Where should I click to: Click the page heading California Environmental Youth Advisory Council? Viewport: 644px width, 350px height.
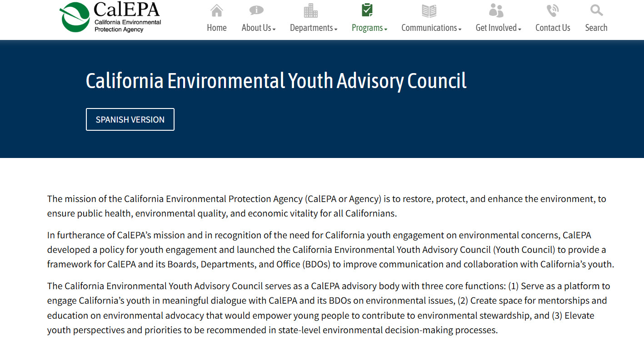pyautogui.click(x=276, y=81)
